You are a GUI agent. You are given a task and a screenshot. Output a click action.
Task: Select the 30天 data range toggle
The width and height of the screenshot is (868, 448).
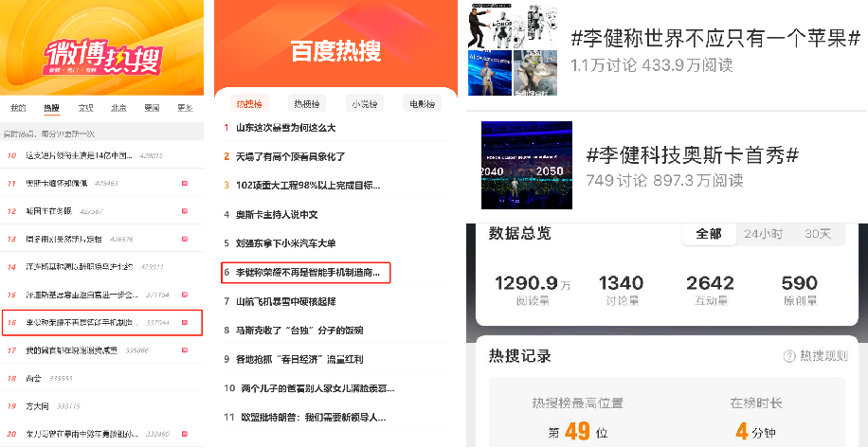click(818, 234)
